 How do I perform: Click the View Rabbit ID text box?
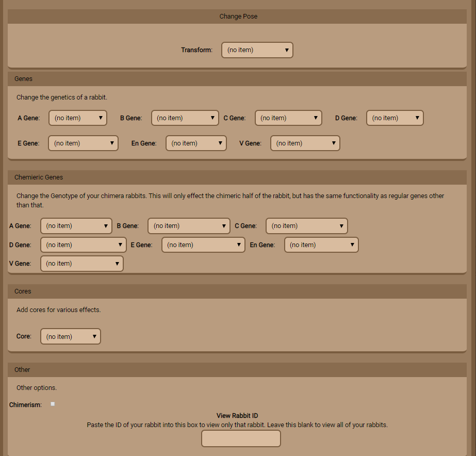(x=241, y=438)
